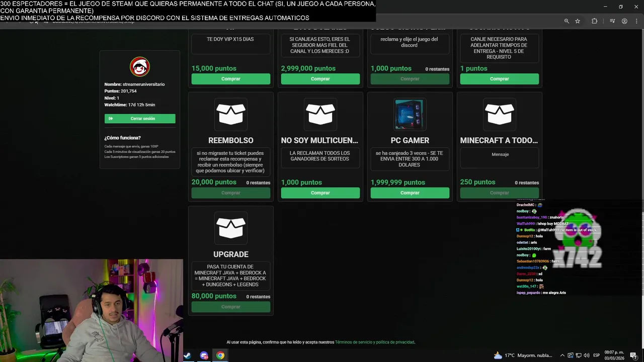644x362 pixels.
Task: Select the UPGRADE title
Action: (231, 254)
